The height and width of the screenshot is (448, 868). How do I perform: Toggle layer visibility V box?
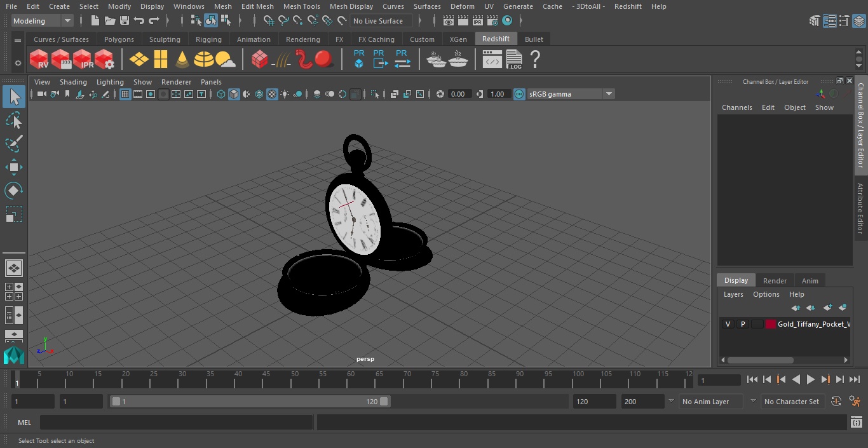728,324
